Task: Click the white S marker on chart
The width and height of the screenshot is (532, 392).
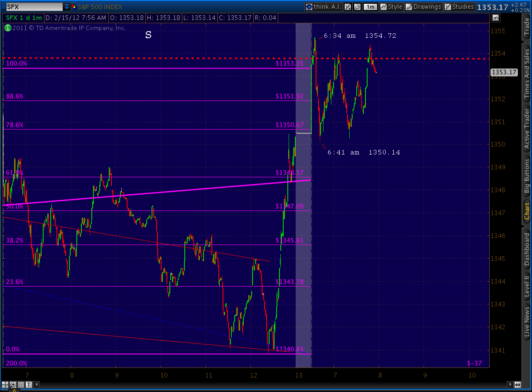Action: [x=148, y=35]
